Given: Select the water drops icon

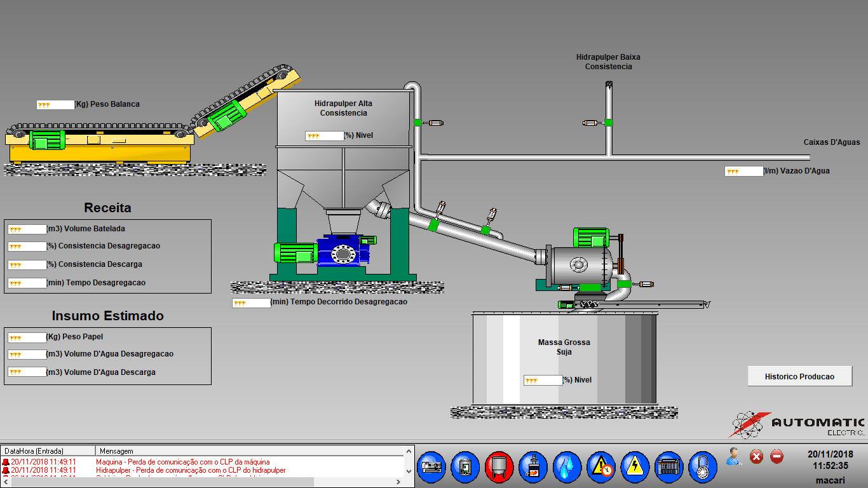Looking at the screenshot, I should click(567, 467).
